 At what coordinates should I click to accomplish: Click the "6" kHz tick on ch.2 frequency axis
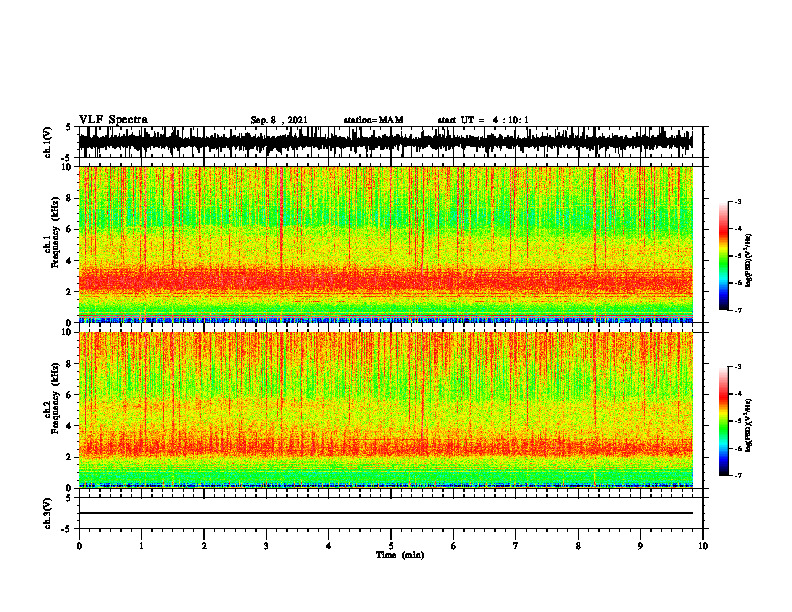[70, 395]
